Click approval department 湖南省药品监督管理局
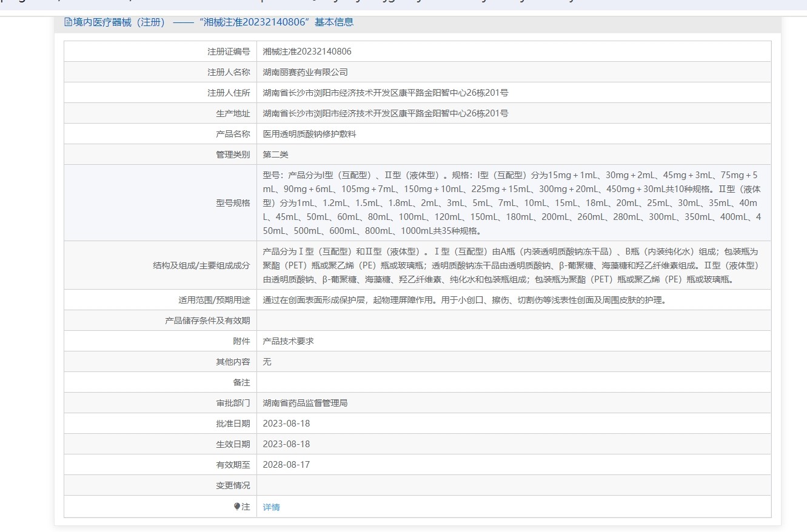Screen dimensions: 807x532 (305, 403)
